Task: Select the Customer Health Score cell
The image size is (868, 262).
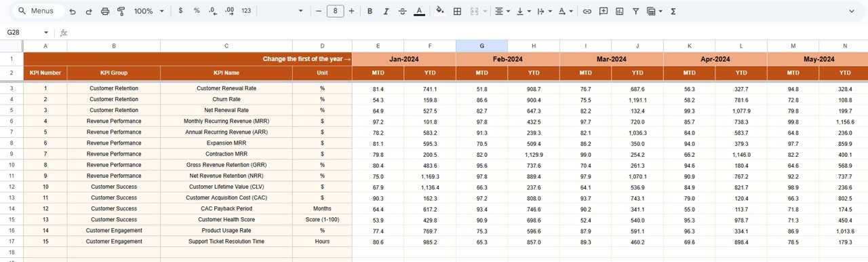Action: tap(226, 219)
